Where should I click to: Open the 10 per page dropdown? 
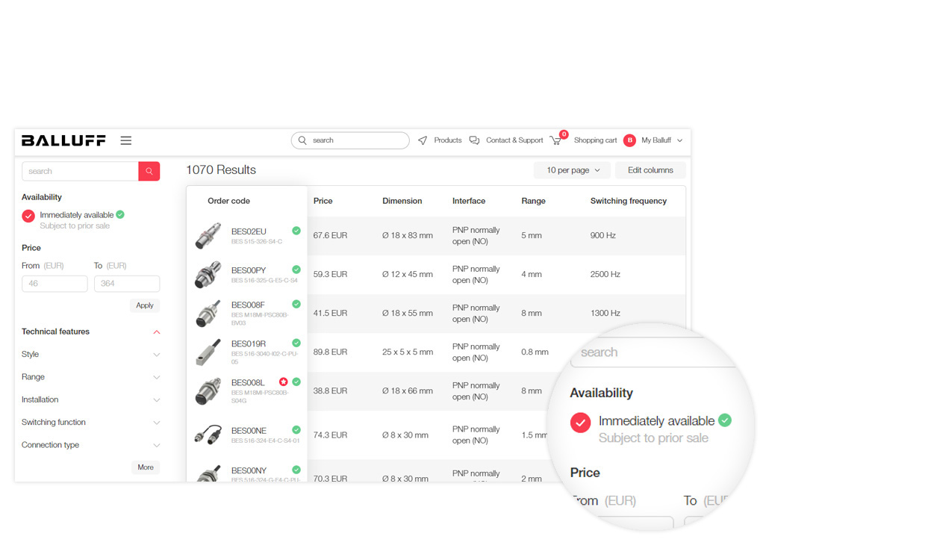tap(572, 170)
